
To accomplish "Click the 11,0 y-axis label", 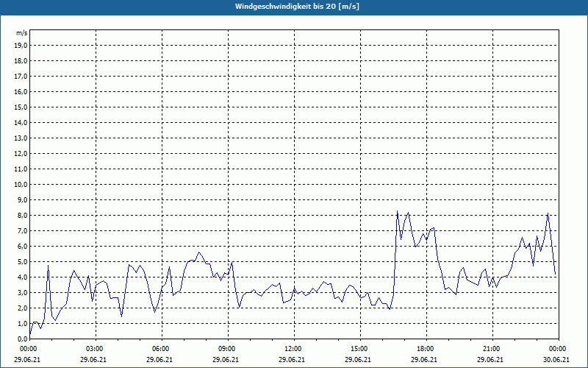I will 21,169.
